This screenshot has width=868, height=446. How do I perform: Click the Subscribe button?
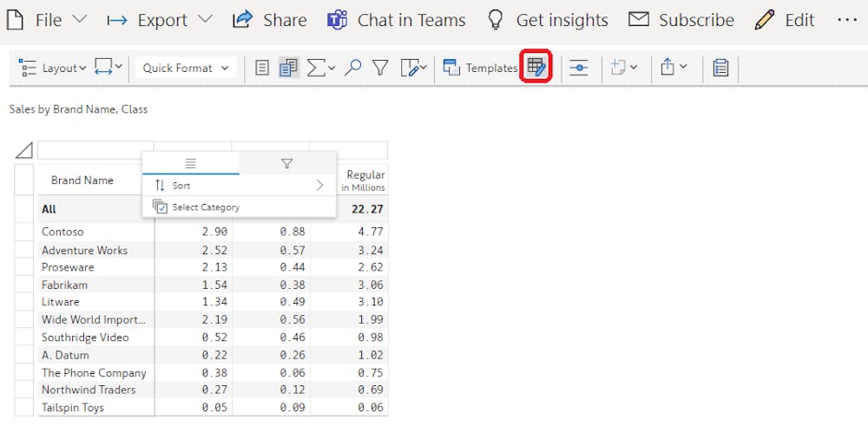tap(681, 21)
